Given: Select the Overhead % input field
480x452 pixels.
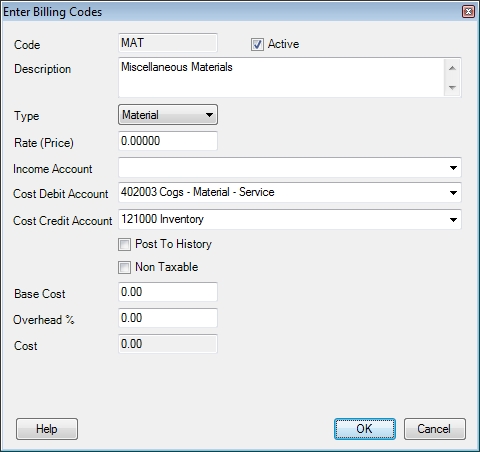Looking at the screenshot, I should coord(168,318).
